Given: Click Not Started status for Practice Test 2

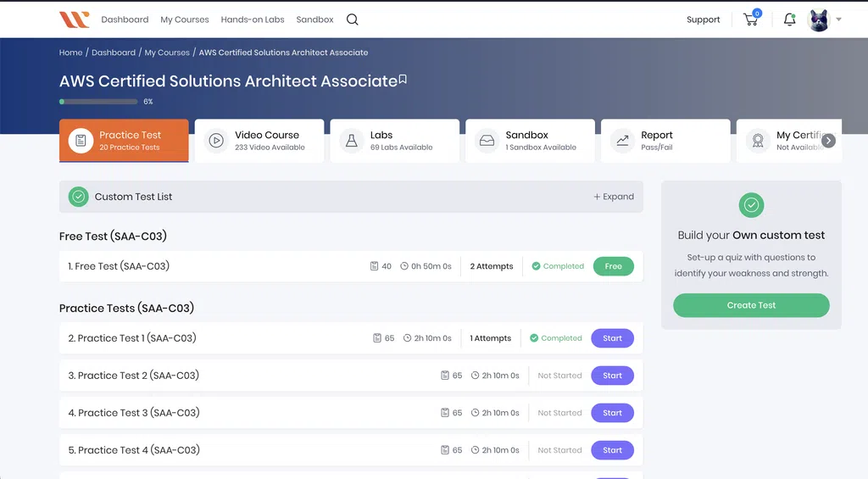Looking at the screenshot, I should (x=559, y=376).
